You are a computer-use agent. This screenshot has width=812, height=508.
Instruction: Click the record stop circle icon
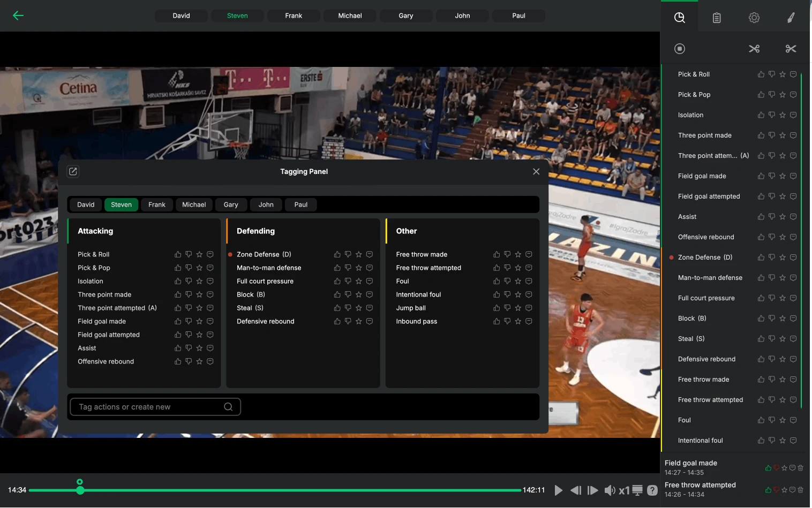(x=680, y=49)
